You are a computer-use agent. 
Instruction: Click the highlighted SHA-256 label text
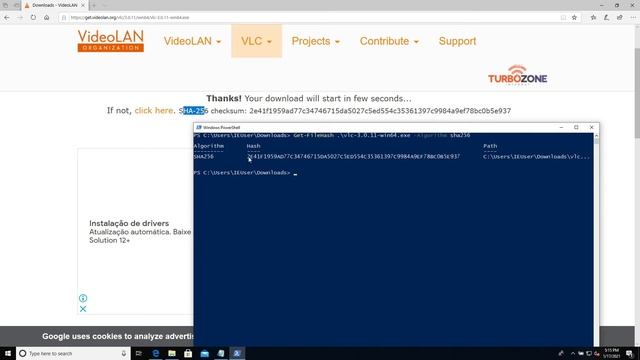pos(193,111)
